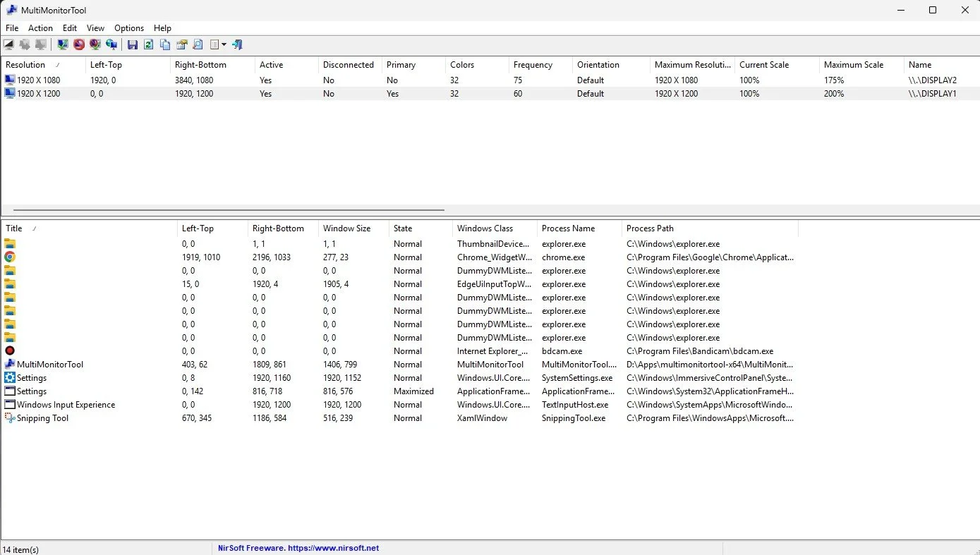Open the Options menu
Screen dimensions: 980x555
coord(128,28)
